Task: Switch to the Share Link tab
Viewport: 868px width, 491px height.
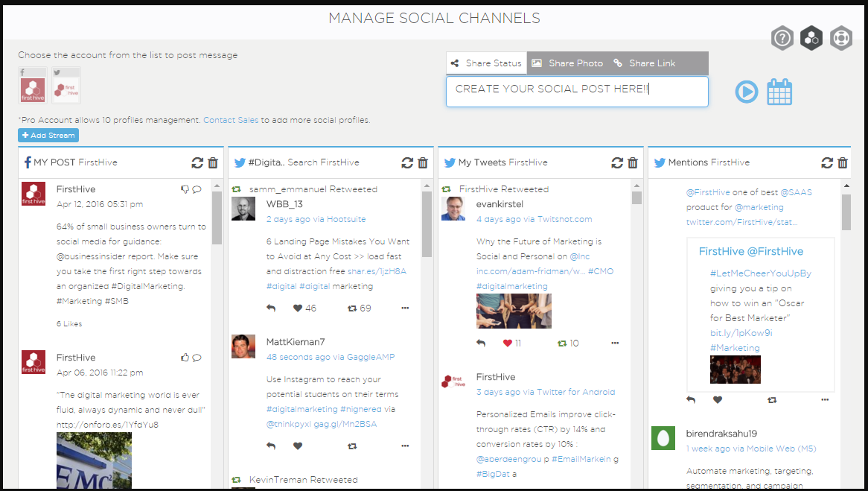Action: 645,63
